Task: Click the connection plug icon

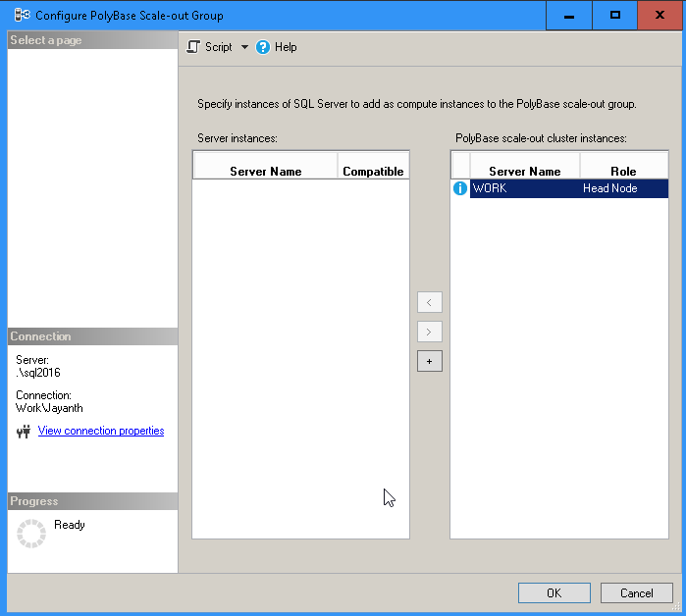Action: (24, 432)
